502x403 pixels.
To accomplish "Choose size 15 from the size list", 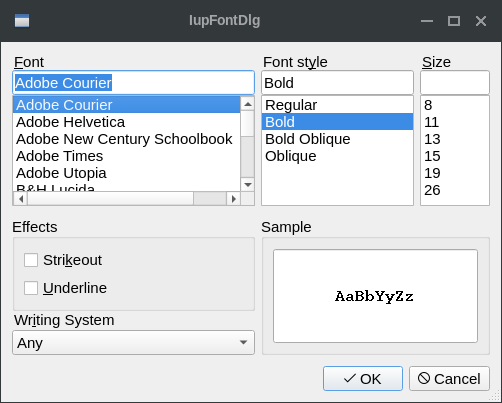I will (455, 156).
